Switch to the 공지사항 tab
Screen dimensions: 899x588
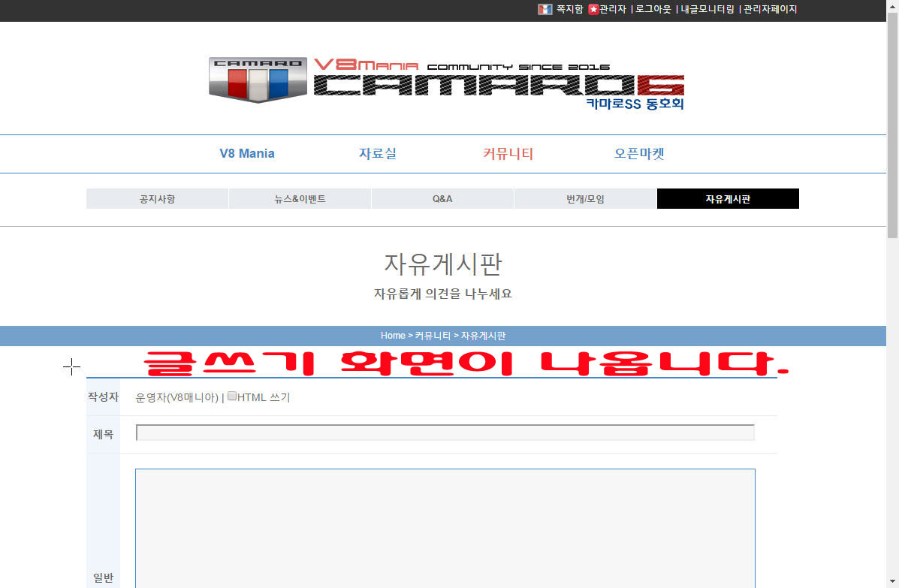157,199
